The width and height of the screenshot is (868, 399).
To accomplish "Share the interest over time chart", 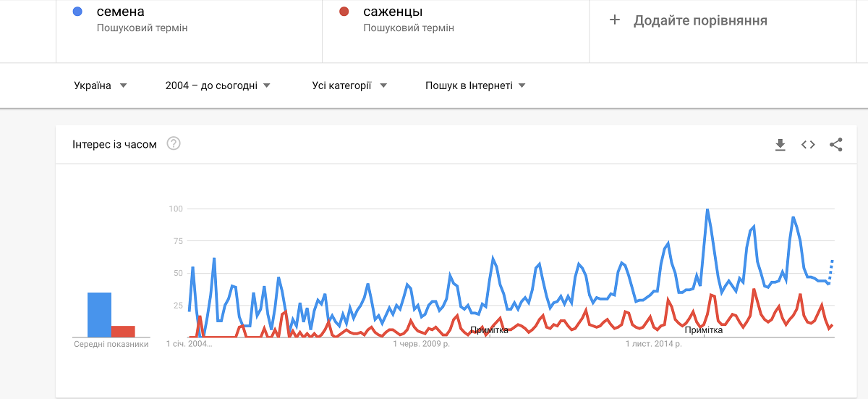I will point(836,145).
